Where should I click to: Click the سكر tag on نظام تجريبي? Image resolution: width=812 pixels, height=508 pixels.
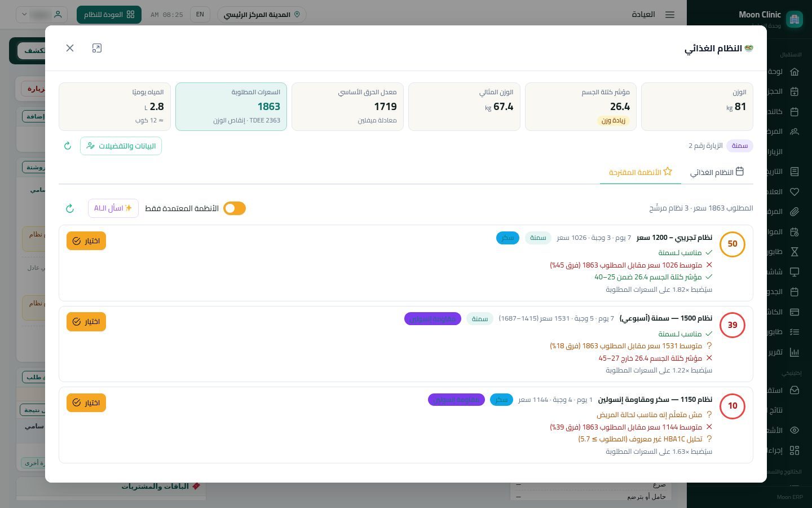507,238
